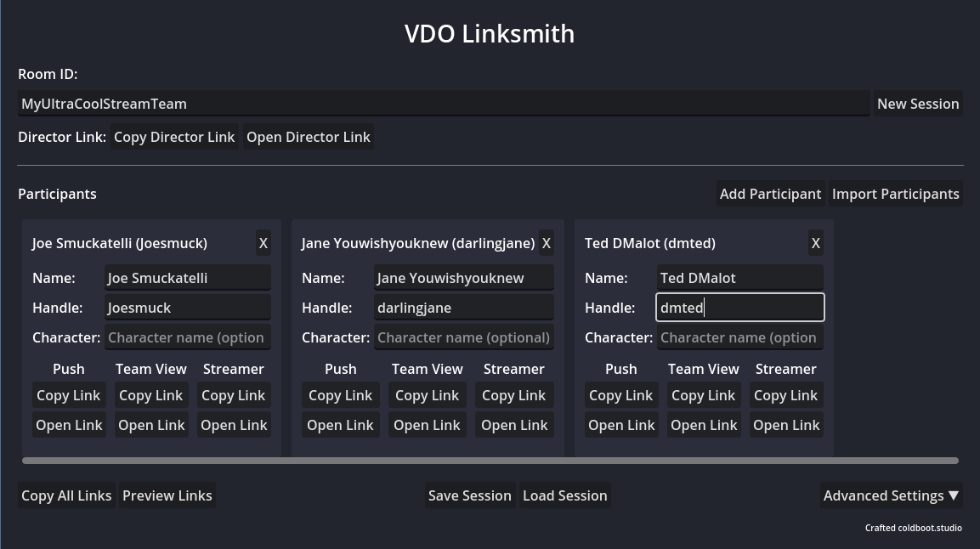Viewport: 980px width, 549px height.
Task: Copy All Links to clipboard
Action: (x=66, y=495)
